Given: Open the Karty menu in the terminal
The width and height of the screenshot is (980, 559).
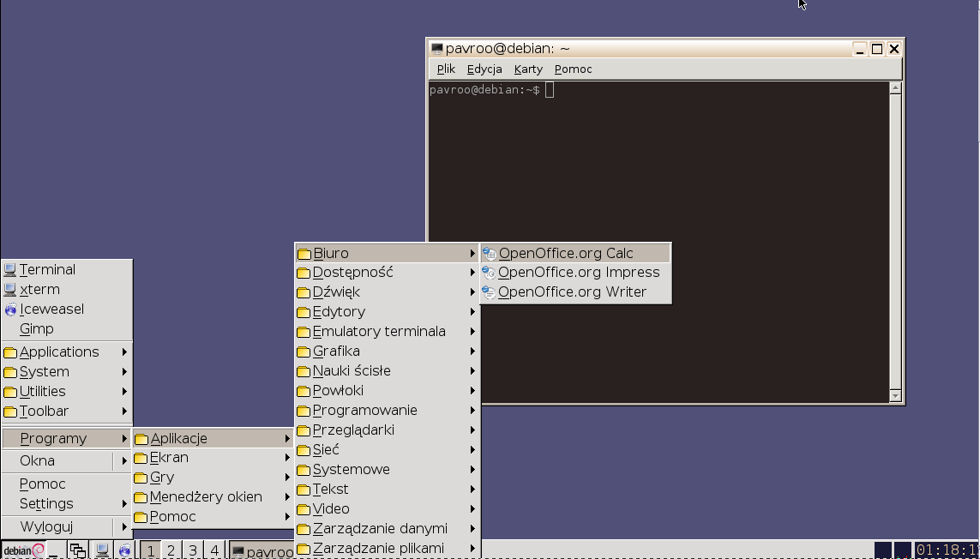Looking at the screenshot, I should 528,69.
